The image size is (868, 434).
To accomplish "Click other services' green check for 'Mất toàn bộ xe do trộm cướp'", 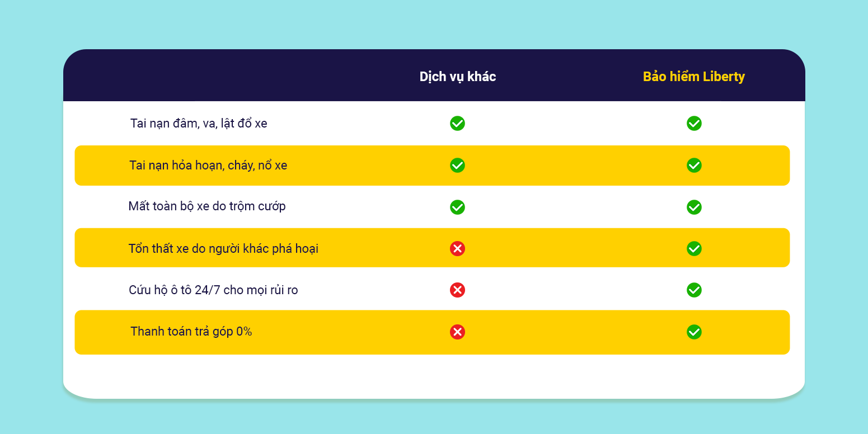I will click(x=457, y=207).
